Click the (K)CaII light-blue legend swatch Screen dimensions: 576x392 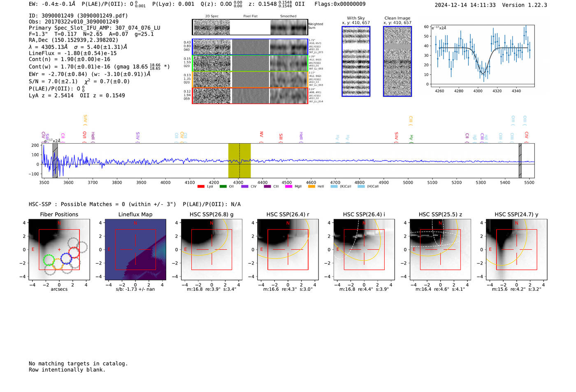pos(334,187)
